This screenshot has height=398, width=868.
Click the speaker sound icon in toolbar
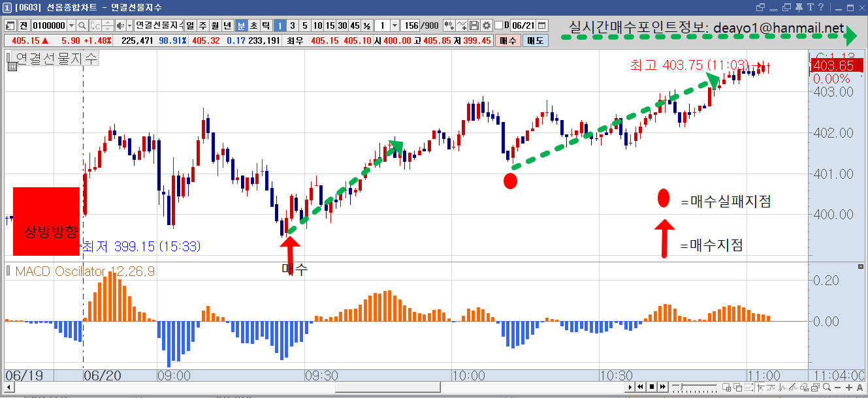120,25
